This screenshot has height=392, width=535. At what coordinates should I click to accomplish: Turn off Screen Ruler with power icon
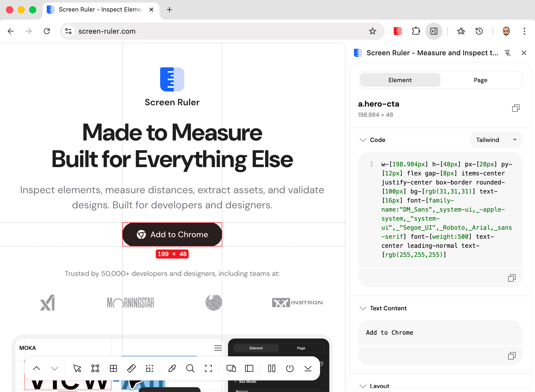click(290, 368)
